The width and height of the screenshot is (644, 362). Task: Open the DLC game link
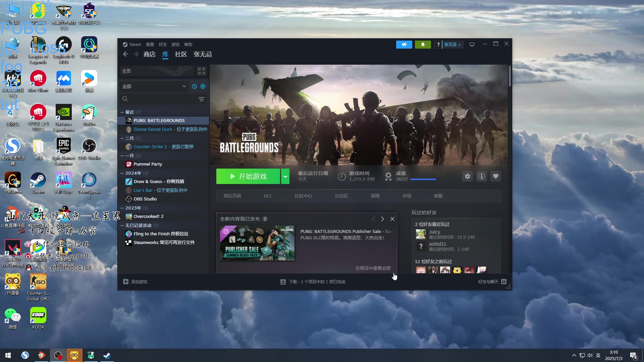(268, 196)
